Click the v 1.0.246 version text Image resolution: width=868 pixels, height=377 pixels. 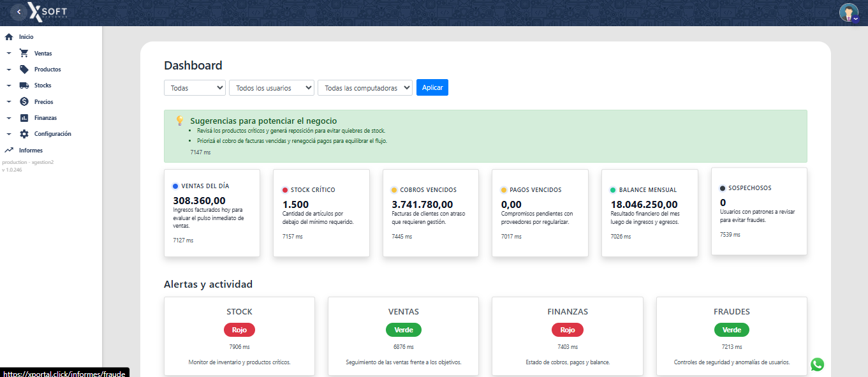pos(12,170)
